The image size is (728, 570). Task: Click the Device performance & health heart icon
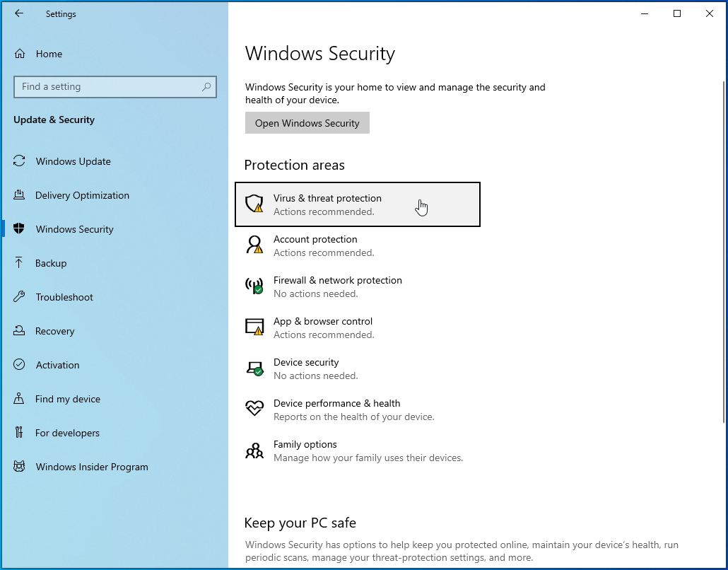pyautogui.click(x=254, y=409)
